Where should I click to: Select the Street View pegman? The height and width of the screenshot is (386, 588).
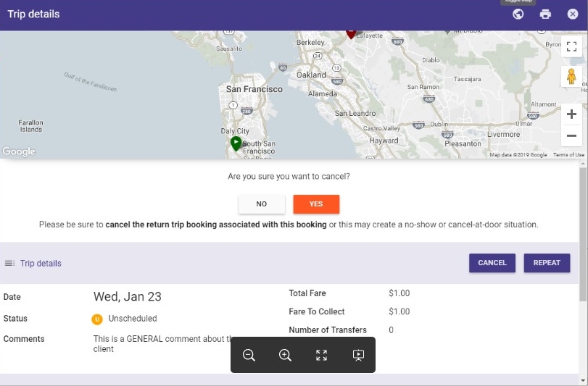[x=571, y=76]
